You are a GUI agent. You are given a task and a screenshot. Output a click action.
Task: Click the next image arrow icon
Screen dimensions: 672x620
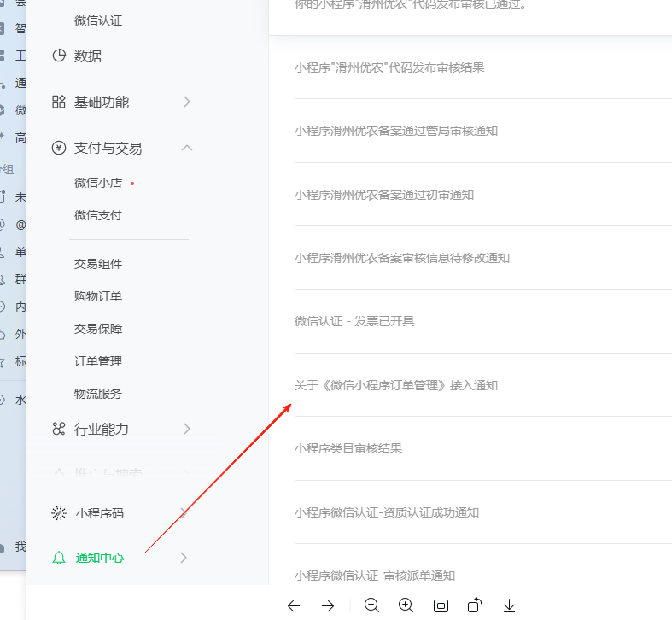pyautogui.click(x=328, y=605)
